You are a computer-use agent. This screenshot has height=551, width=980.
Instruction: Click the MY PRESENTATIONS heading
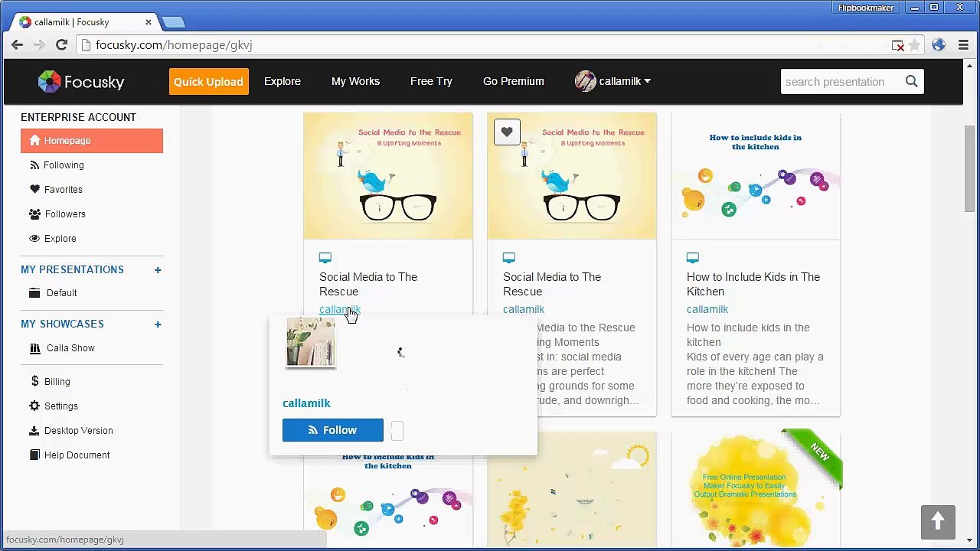(x=72, y=269)
